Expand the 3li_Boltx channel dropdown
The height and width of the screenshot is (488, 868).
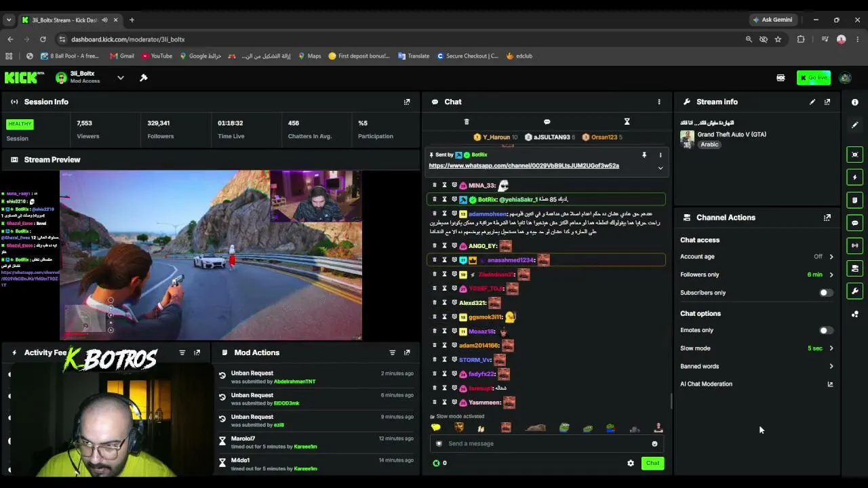pyautogui.click(x=121, y=78)
